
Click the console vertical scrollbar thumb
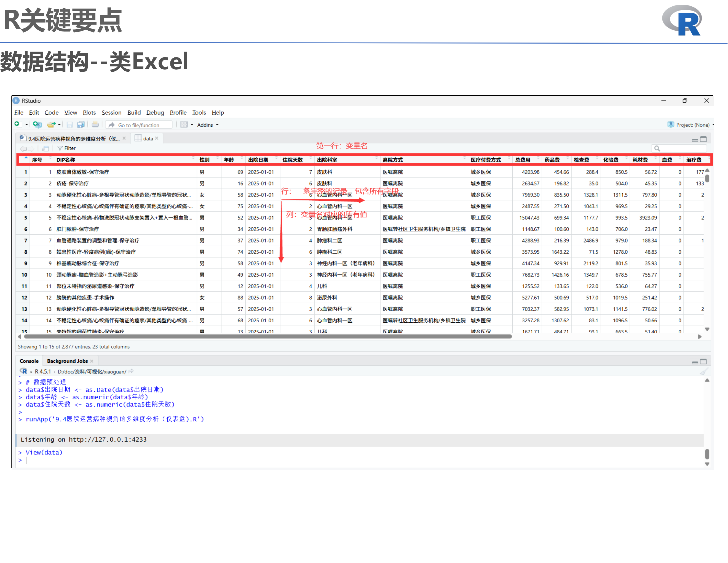(x=707, y=454)
